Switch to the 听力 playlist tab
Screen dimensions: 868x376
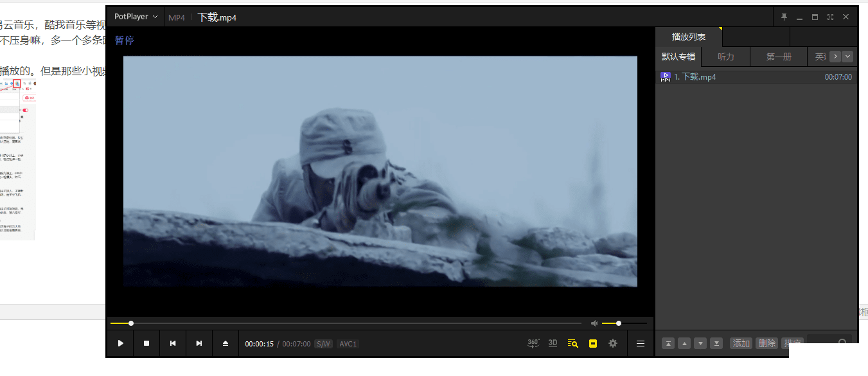tap(725, 57)
